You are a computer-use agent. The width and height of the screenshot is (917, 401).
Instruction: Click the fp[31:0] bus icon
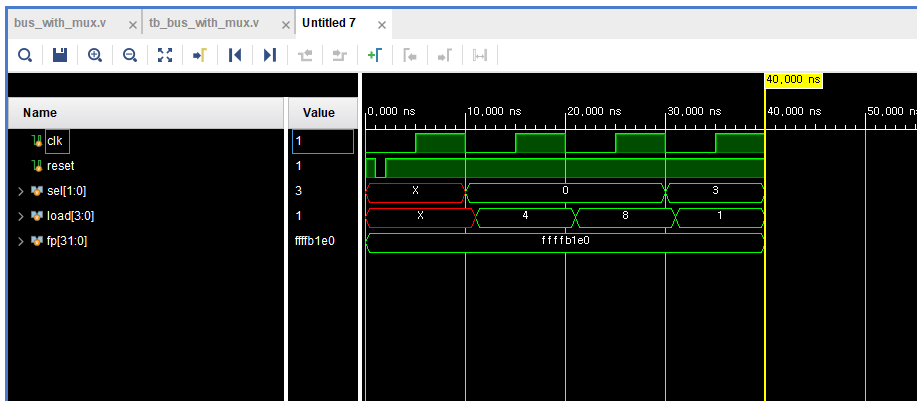point(37,241)
